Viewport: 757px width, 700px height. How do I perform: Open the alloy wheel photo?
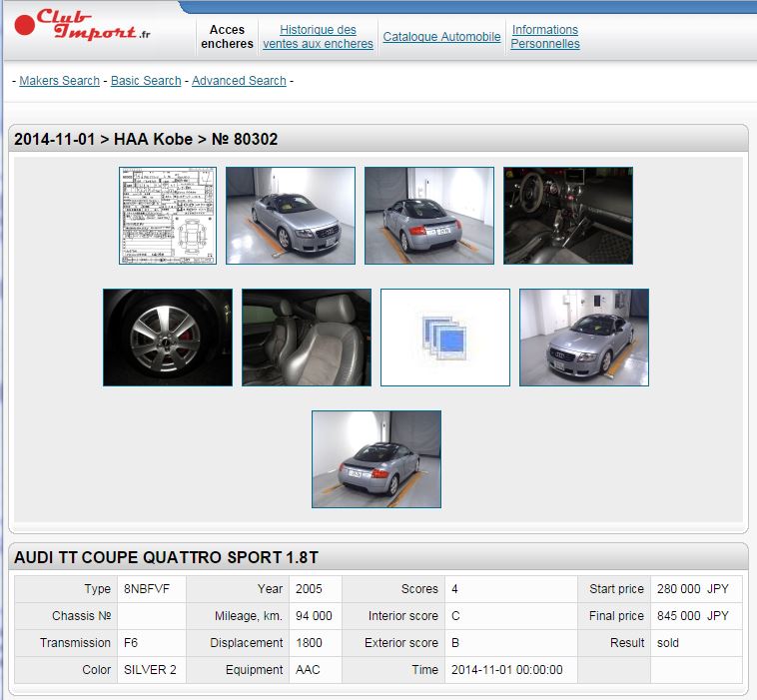[x=168, y=338]
